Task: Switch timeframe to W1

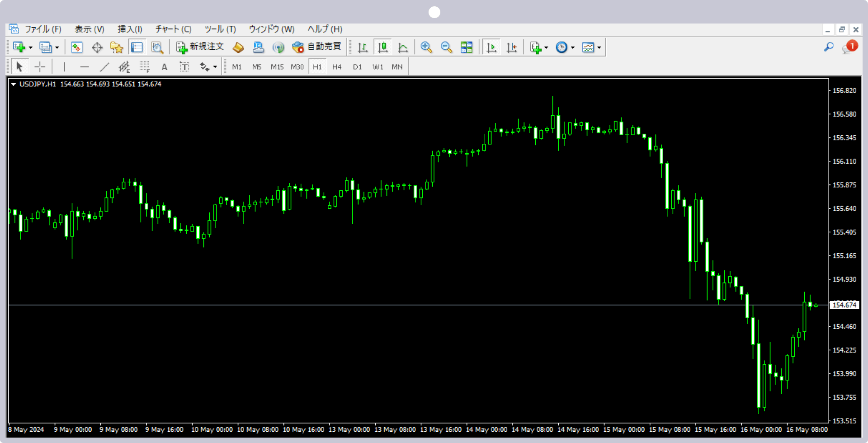Action: (x=378, y=67)
